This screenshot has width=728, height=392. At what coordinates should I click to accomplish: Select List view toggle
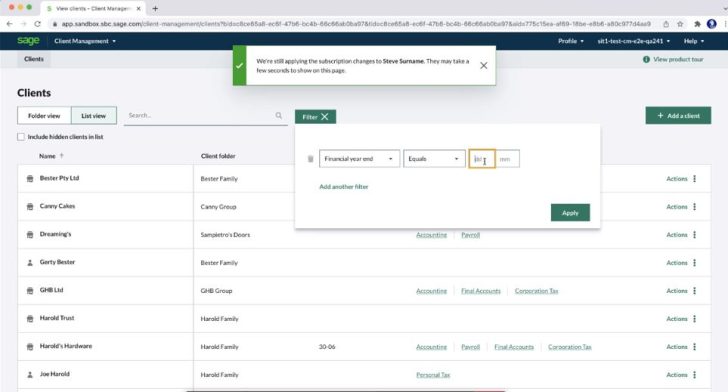tap(94, 116)
